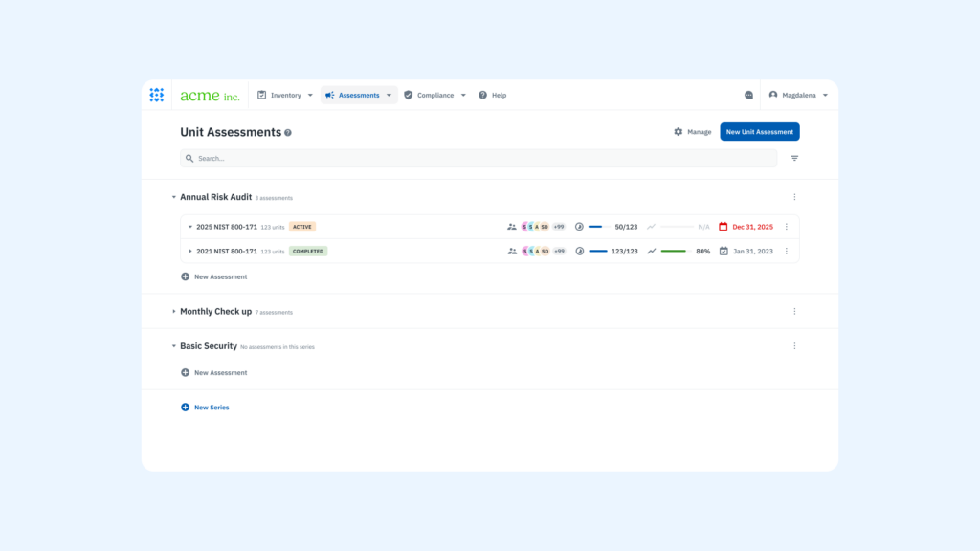The width and height of the screenshot is (980, 551).
Task: Click the help icon beside Unit Assessments title
Action: [x=288, y=132]
